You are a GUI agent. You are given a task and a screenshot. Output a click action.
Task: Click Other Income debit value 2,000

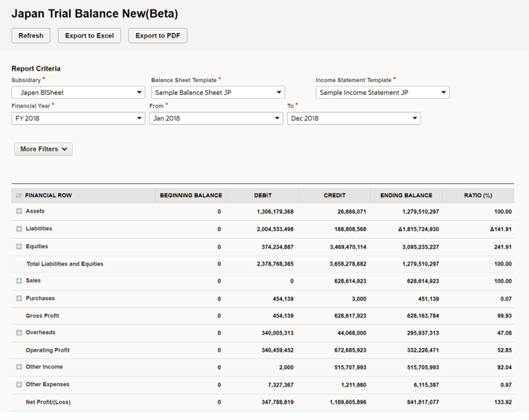click(x=286, y=367)
